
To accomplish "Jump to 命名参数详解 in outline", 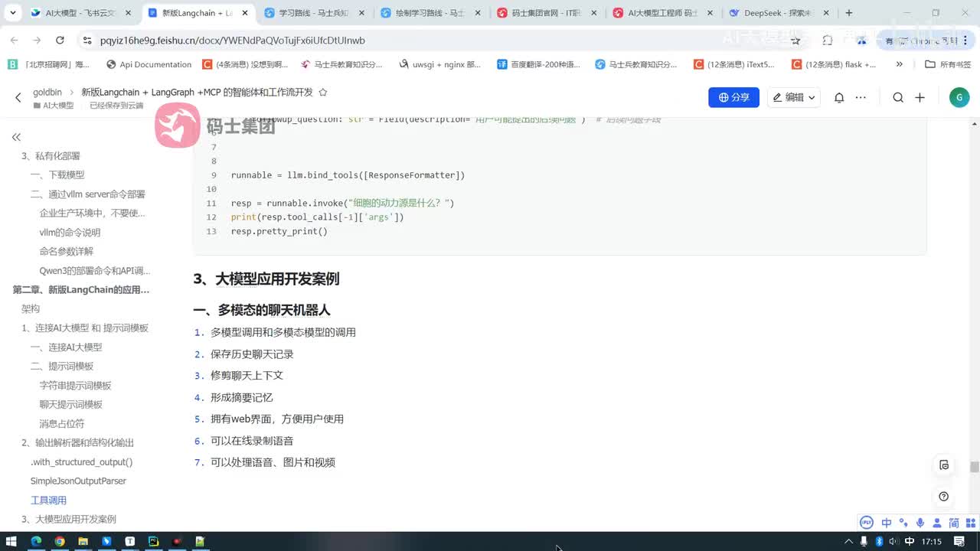I will coord(67,251).
